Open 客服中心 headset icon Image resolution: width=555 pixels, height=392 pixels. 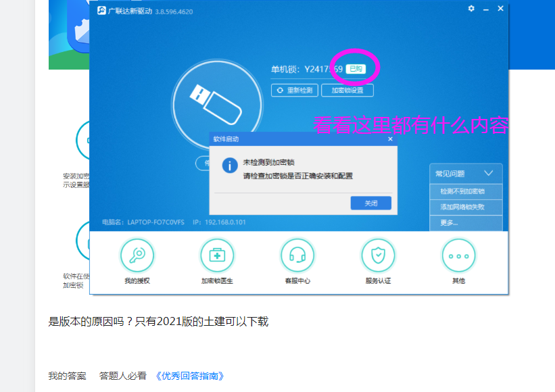pos(297,255)
